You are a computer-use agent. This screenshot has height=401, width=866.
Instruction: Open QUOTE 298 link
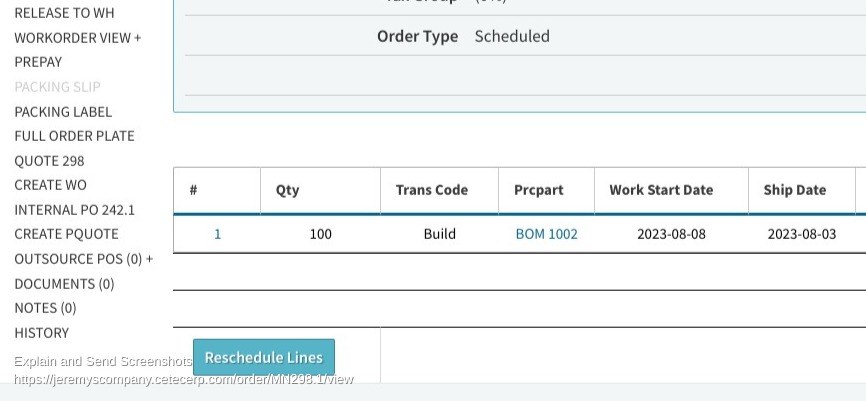pos(49,160)
